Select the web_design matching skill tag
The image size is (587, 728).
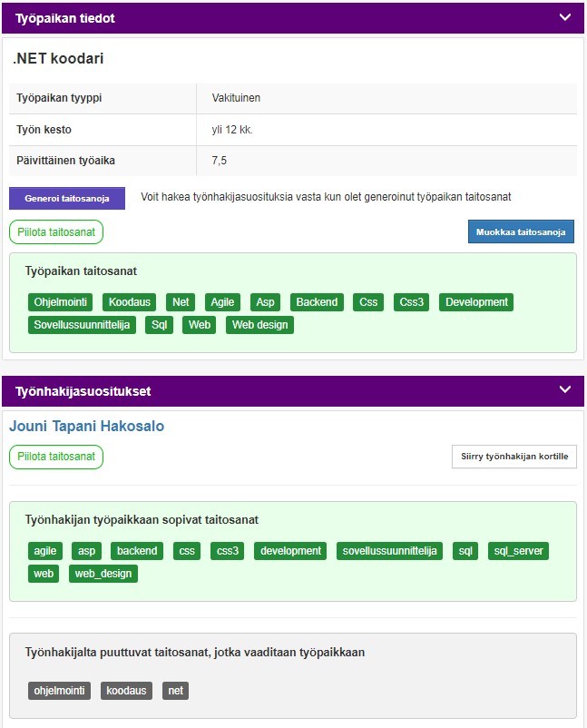coord(103,574)
